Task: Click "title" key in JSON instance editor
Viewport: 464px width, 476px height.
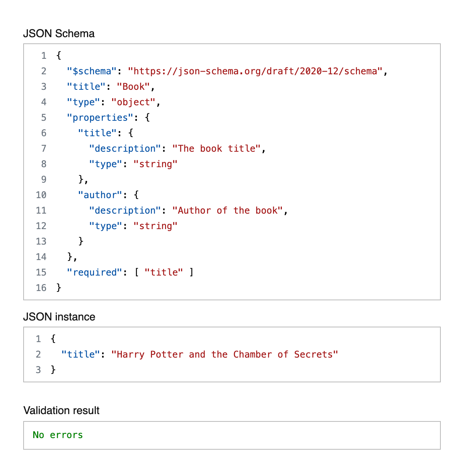Action: pyautogui.click(x=80, y=354)
